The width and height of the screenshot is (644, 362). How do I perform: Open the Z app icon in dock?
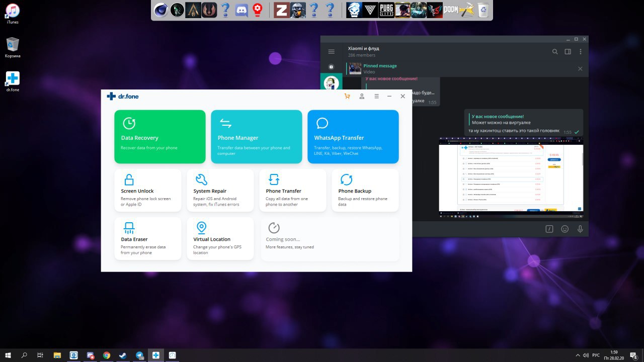point(281,10)
